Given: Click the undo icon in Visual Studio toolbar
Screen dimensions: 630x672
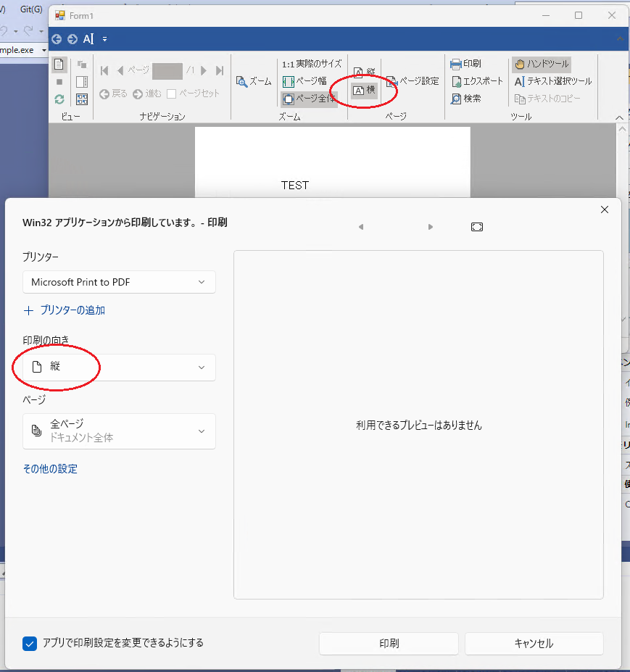Looking at the screenshot, I should pos(4,31).
